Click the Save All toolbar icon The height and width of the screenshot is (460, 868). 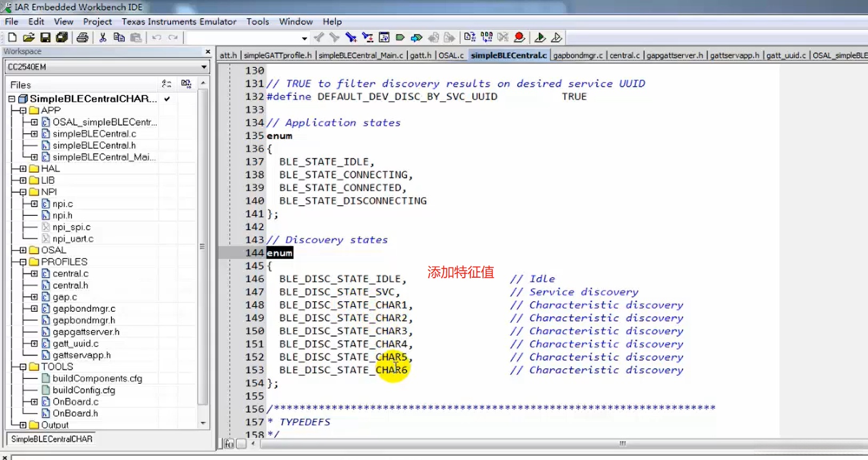pos(62,37)
